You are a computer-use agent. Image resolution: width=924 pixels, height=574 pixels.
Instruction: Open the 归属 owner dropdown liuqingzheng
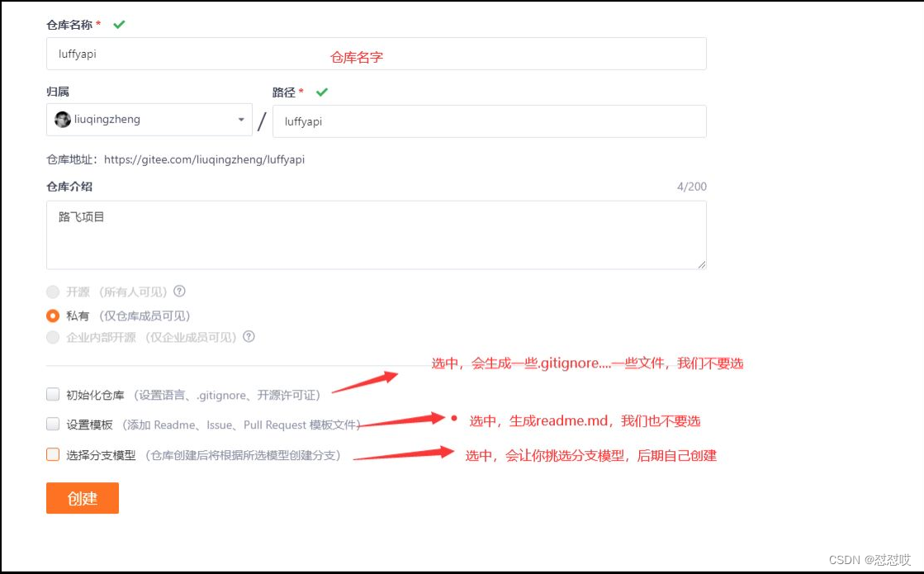[x=149, y=120]
